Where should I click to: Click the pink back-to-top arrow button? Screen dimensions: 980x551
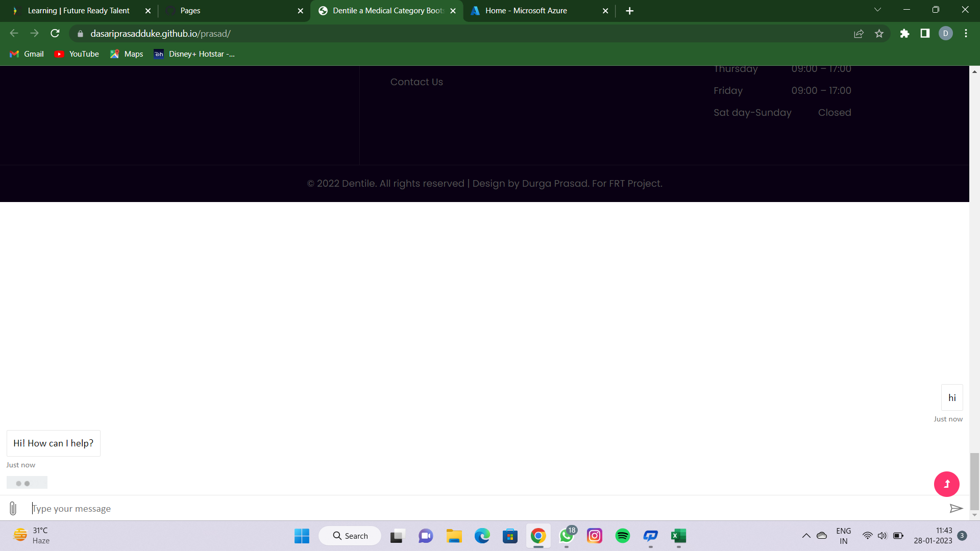click(947, 484)
